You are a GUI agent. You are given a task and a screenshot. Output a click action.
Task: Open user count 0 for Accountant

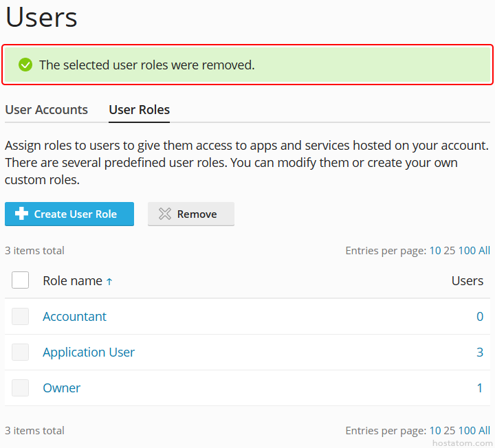tap(480, 317)
